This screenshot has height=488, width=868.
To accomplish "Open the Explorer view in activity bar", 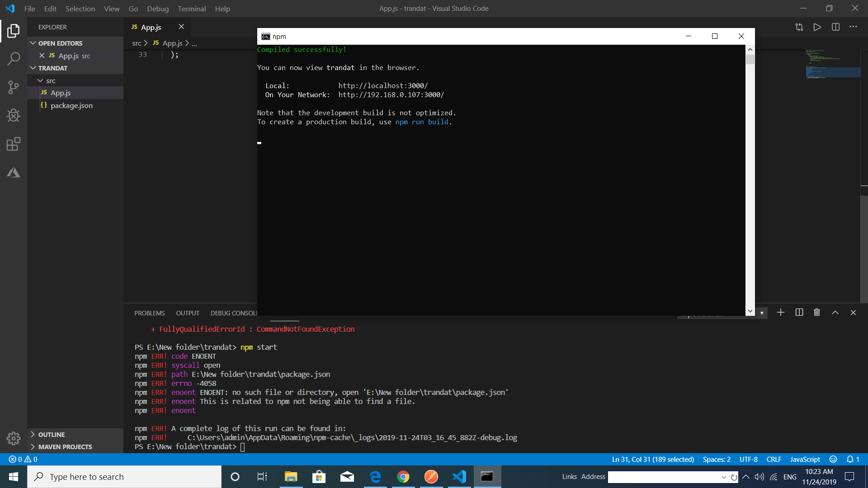I will pos(14,31).
